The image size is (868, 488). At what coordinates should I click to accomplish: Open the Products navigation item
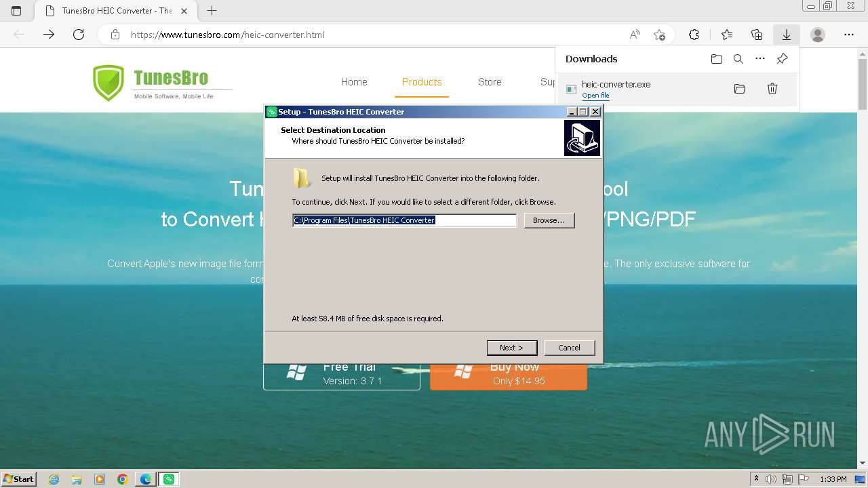point(422,82)
